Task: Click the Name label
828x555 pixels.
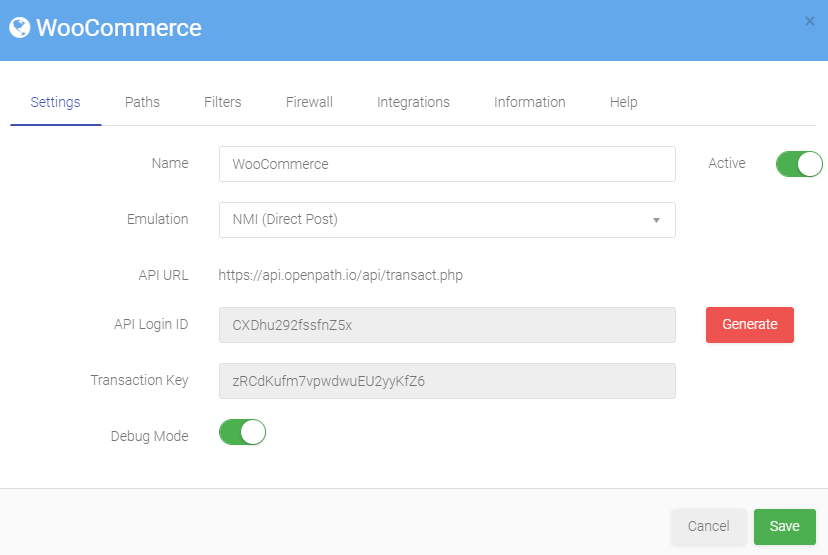Action: point(170,163)
